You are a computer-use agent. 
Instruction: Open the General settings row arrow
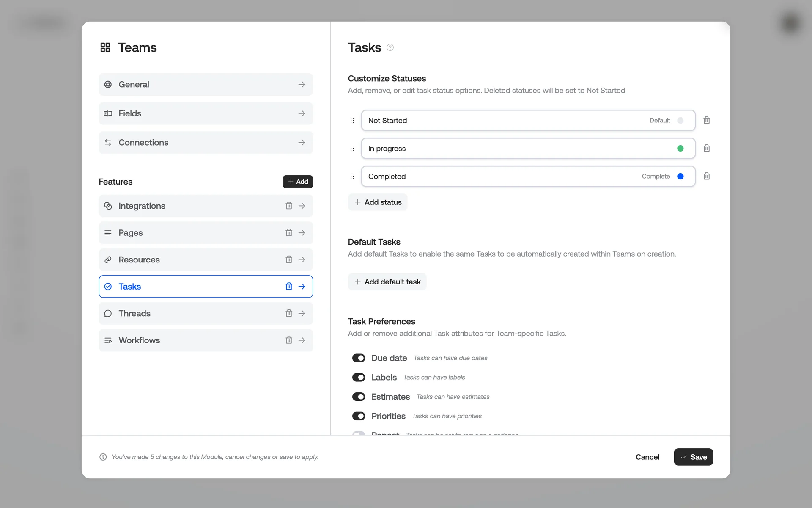coord(302,85)
